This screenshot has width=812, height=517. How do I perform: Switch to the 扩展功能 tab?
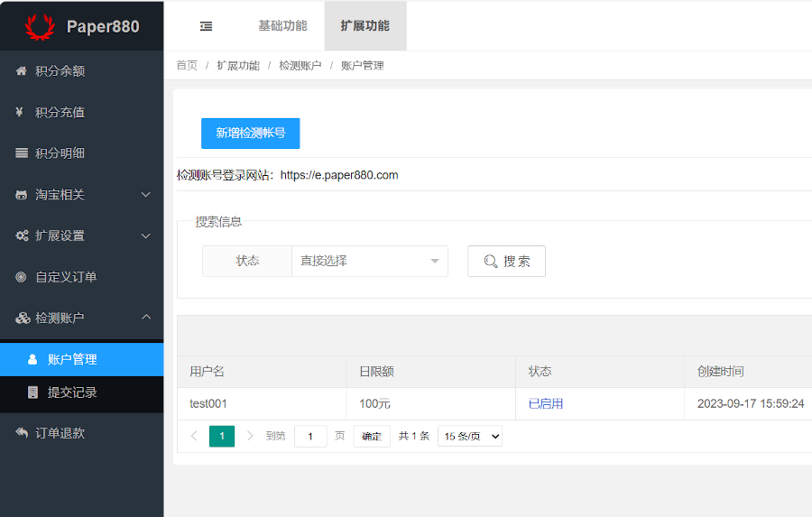pos(364,26)
